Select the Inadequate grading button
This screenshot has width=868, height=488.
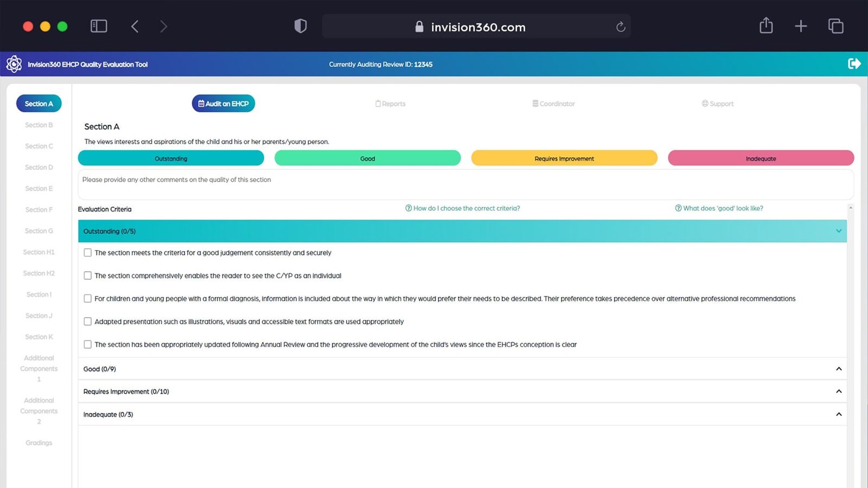pos(761,158)
